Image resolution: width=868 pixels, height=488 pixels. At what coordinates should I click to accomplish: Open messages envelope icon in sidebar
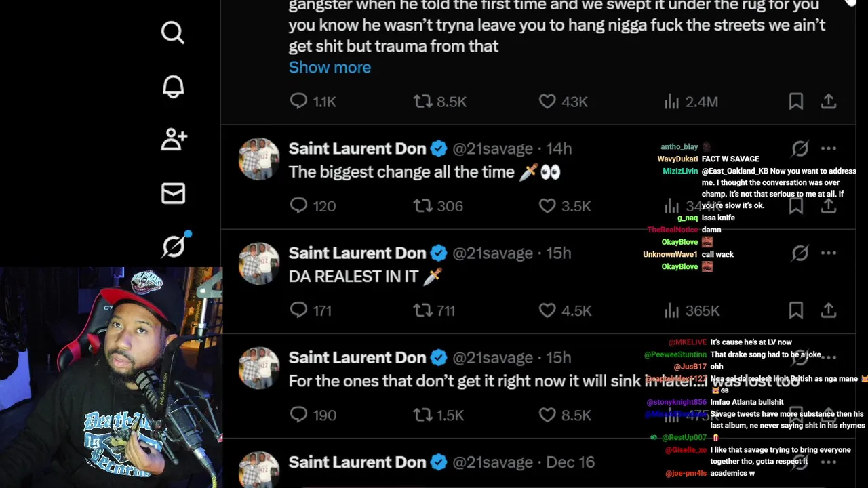[173, 193]
